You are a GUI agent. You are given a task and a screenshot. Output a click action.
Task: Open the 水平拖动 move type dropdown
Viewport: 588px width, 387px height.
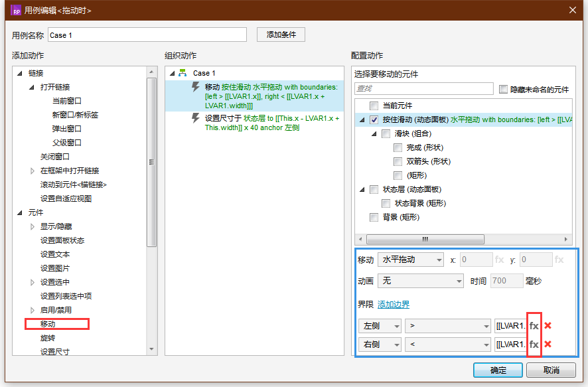[x=411, y=260]
